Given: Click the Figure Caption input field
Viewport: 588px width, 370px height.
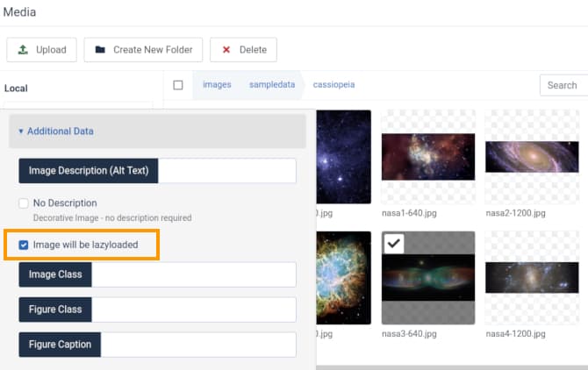Looking at the screenshot, I should coord(198,345).
